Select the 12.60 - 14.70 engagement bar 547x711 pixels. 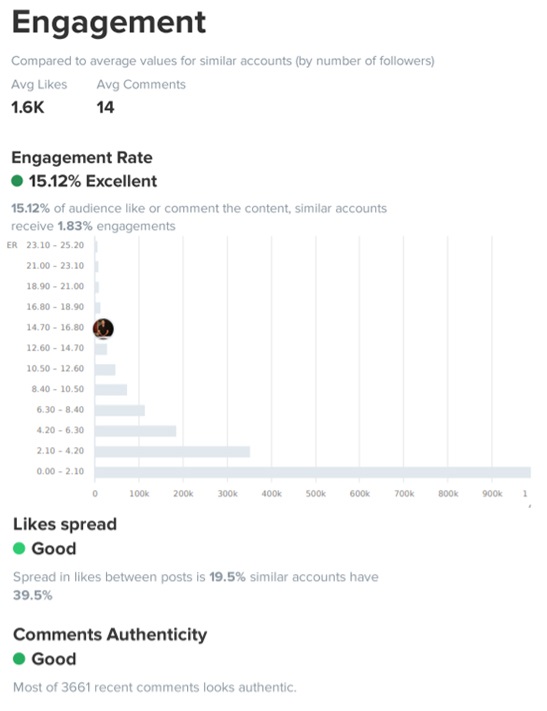101,349
